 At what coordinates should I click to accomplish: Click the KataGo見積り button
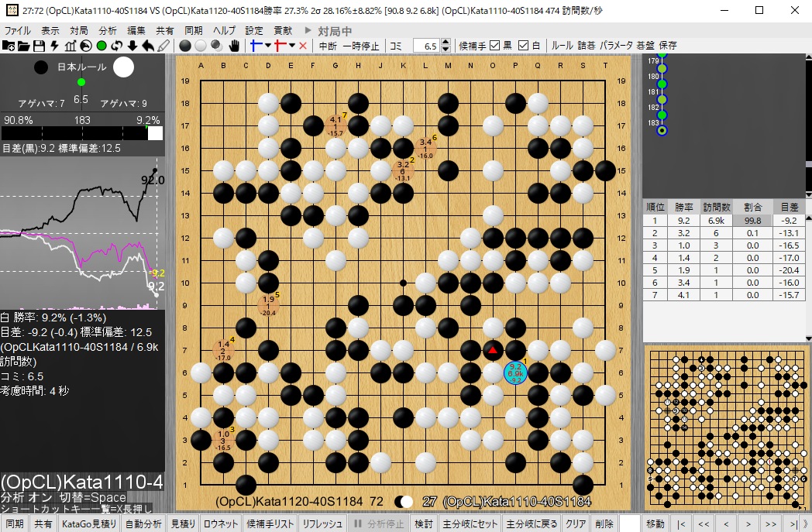[89, 524]
